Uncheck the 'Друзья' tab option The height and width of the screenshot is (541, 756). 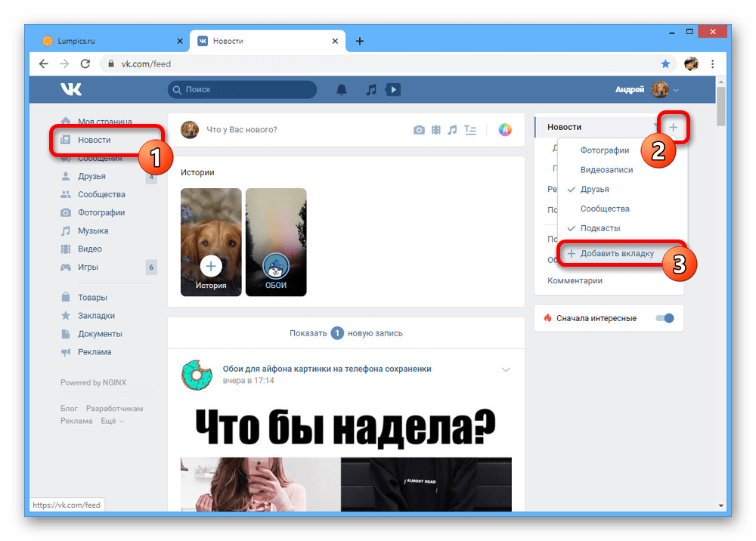(x=594, y=190)
